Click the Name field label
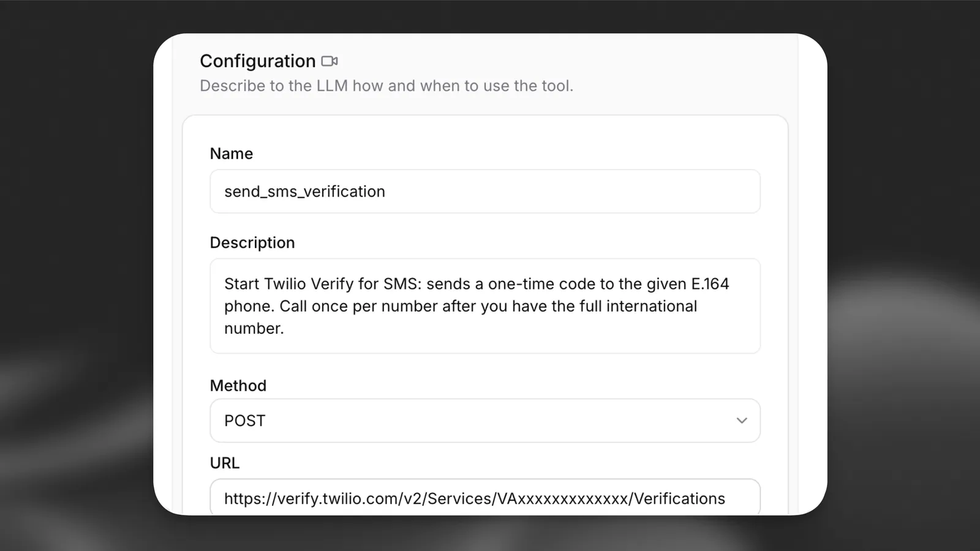Screen dimensions: 980x551 232,154
